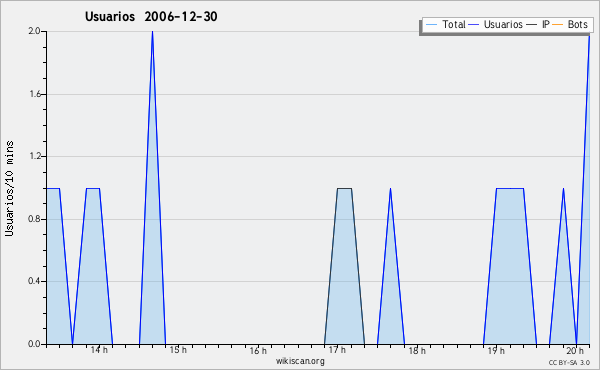The width and height of the screenshot is (600, 370).
Task: Click the 16 h x-axis label
Action: tap(258, 350)
